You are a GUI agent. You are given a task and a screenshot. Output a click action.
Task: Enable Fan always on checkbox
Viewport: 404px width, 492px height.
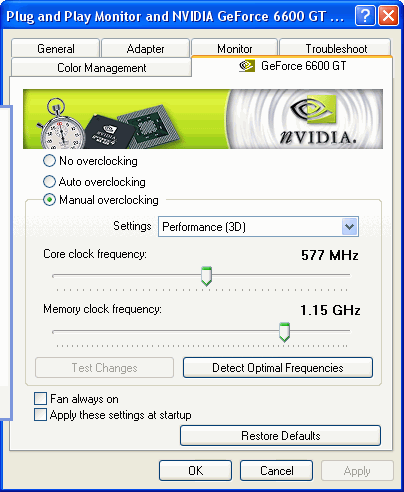point(40,398)
